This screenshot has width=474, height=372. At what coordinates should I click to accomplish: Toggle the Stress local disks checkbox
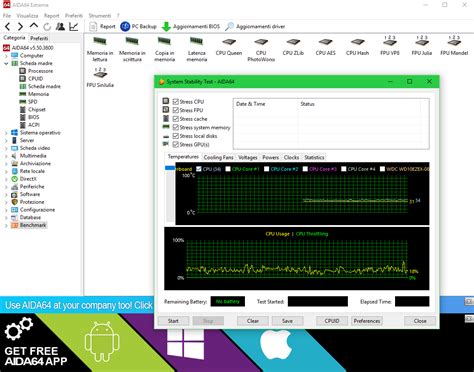click(x=176, y=136)
